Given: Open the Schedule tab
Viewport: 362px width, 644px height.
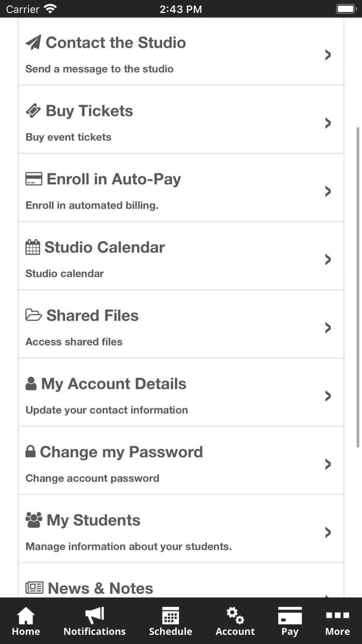Looking at the screenshot, I should 171,621.
